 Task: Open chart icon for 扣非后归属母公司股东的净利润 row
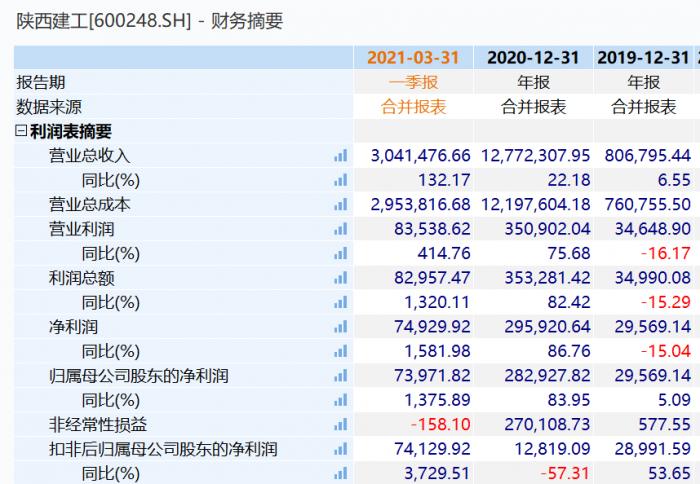[x=341, y=449]
